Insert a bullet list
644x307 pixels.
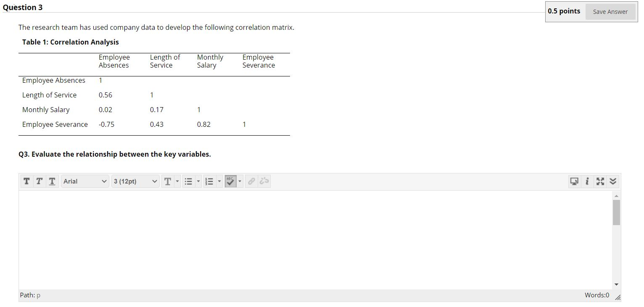click(x=189, y=181)
